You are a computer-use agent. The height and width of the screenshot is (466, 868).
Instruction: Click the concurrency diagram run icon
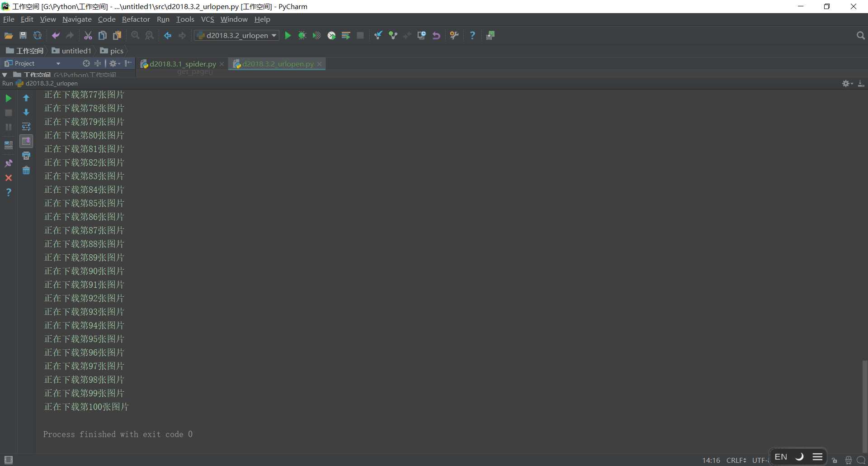pyautogui.click(x=346, y=35)
